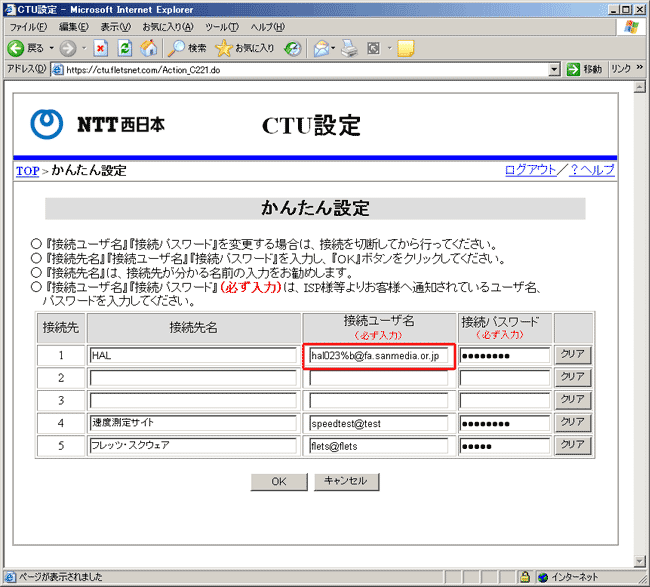Click the hal023%b@fa.sanmedia.or.jp username field
Image resolution: width=650 pixels, height=587 pixels.
379,356
